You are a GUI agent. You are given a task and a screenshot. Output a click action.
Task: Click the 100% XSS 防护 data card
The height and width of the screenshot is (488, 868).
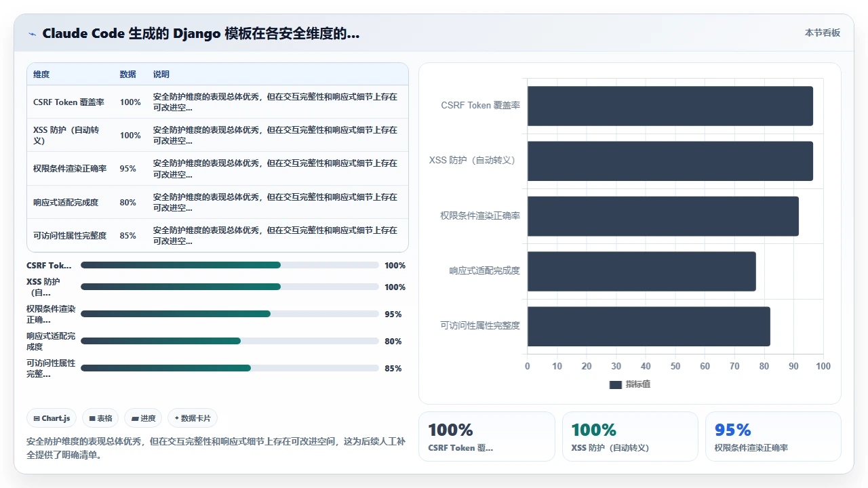(630, 436)
